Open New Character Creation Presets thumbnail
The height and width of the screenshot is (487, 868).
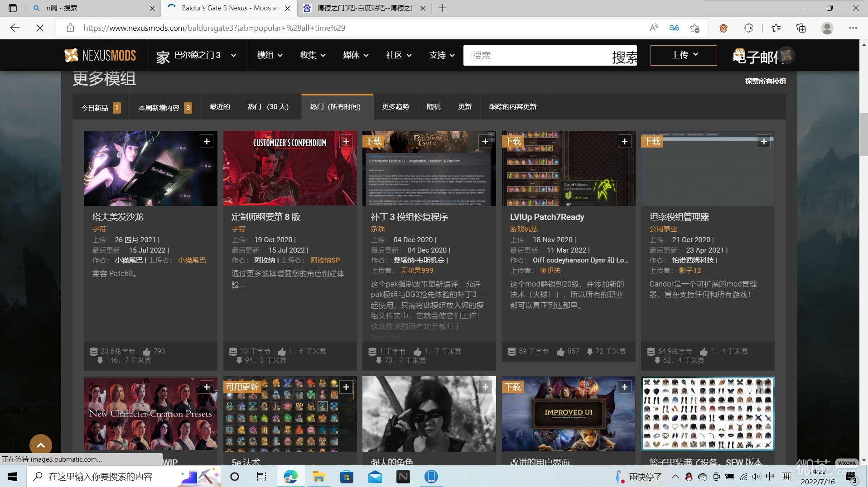click(150, 414)
